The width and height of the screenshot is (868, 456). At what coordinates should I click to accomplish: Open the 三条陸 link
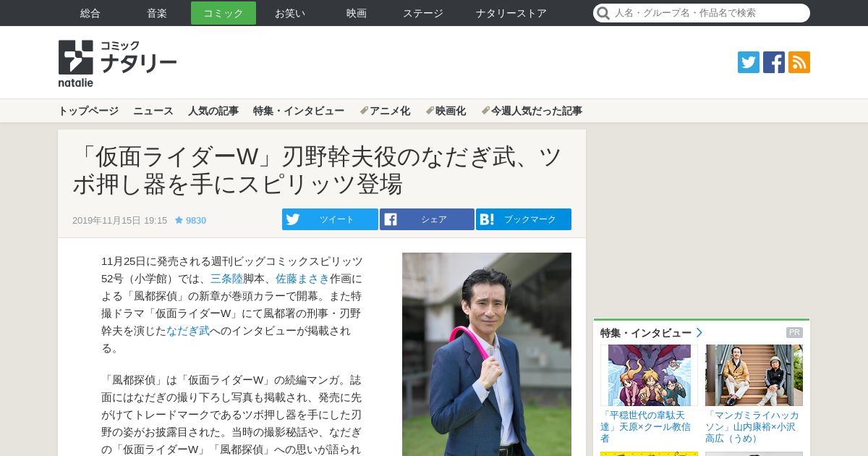(226, 279)
